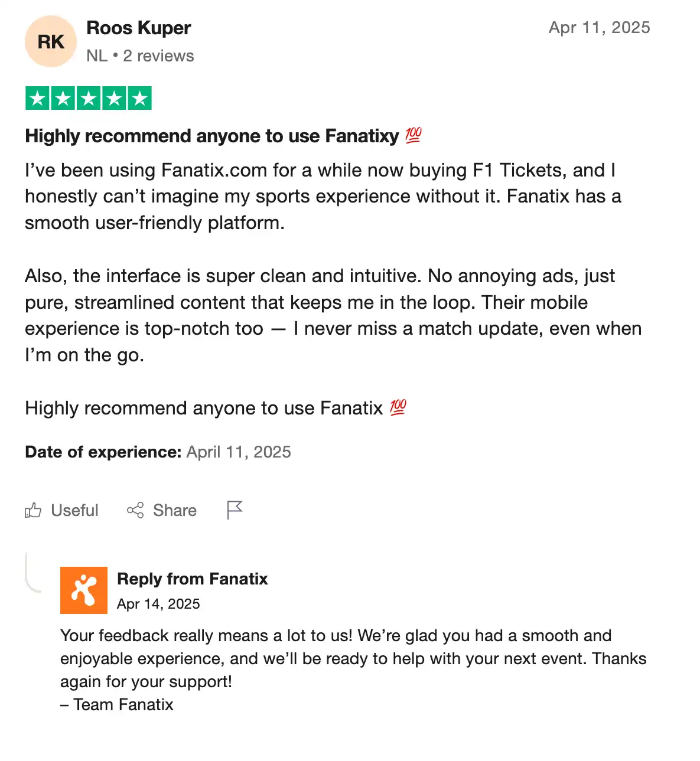Click the orange Fanatix logo in the reply

tap(84, 590)
